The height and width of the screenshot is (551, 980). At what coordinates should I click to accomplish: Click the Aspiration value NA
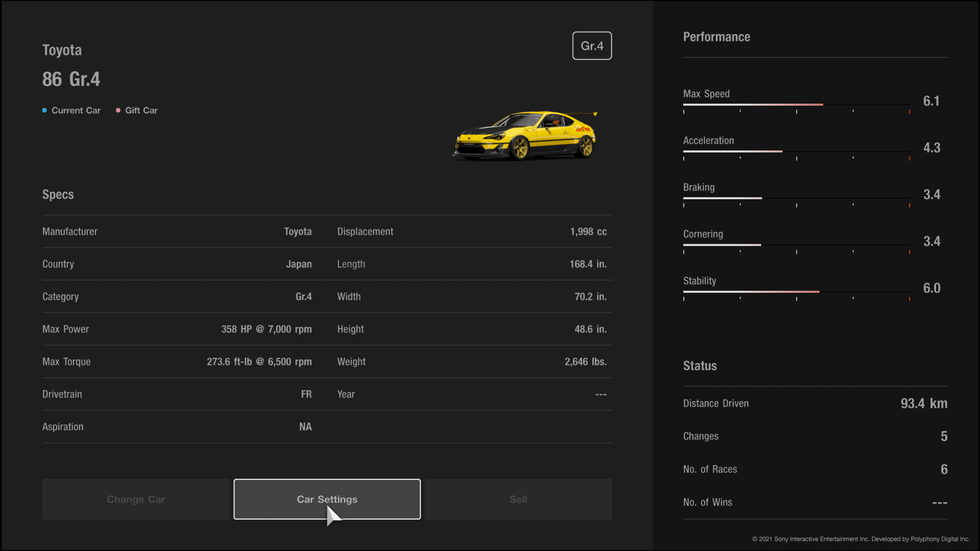(x=305, y=427)
